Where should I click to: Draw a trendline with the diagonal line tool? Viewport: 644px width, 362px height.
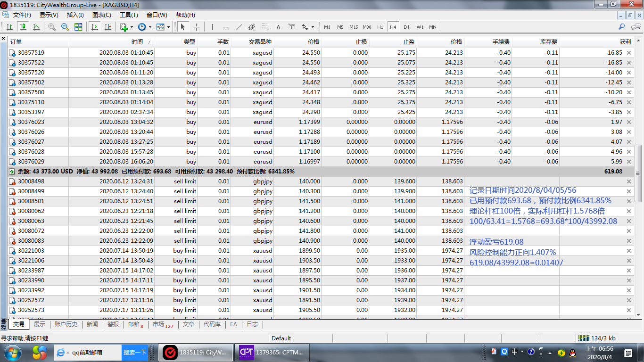[239, 27]
